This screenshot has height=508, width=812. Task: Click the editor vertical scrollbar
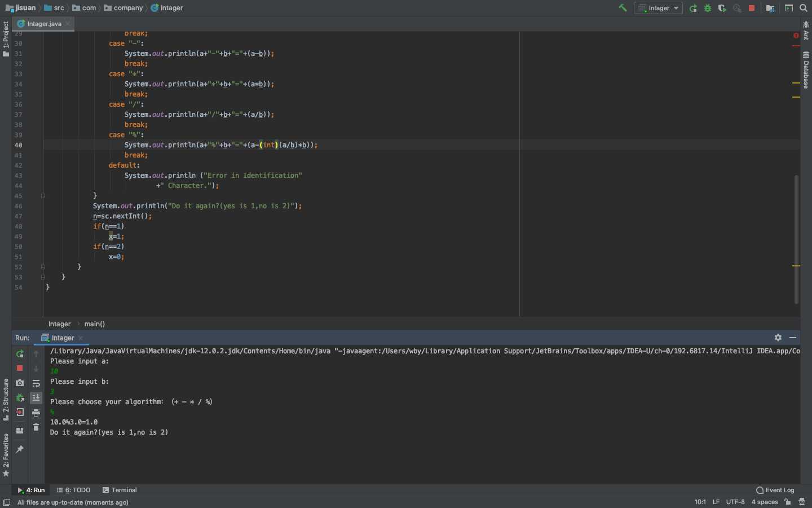[x=796, y=239]
